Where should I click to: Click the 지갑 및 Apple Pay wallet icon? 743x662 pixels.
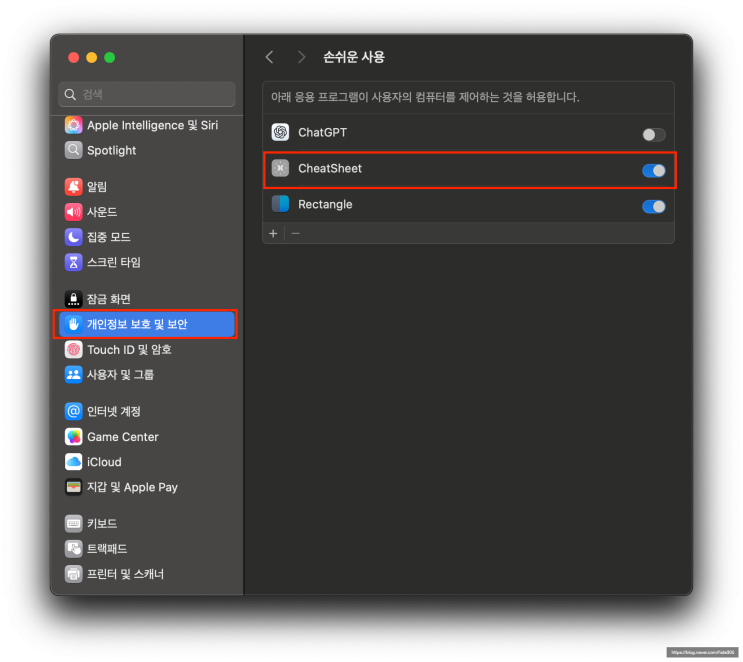tap(73, 487)
